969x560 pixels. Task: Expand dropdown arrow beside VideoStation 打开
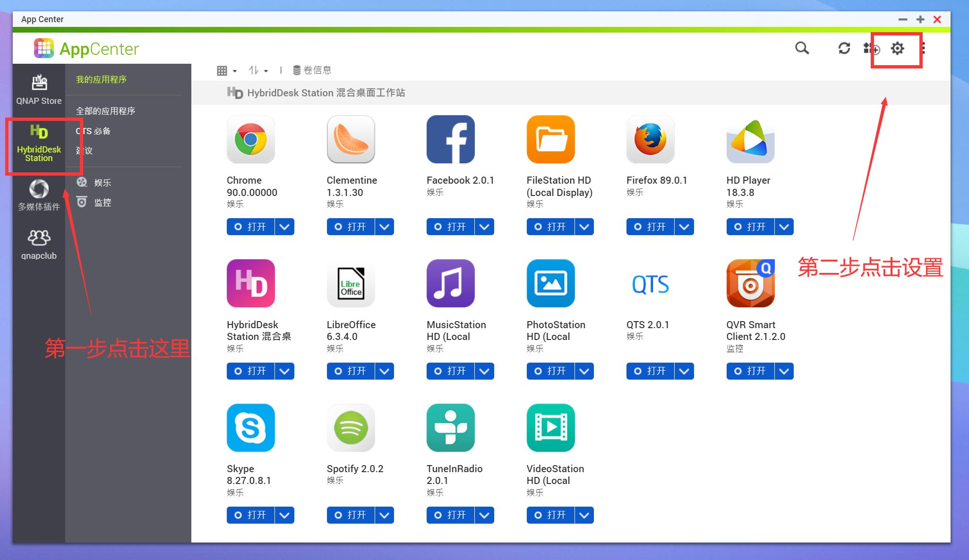[584, 515]
